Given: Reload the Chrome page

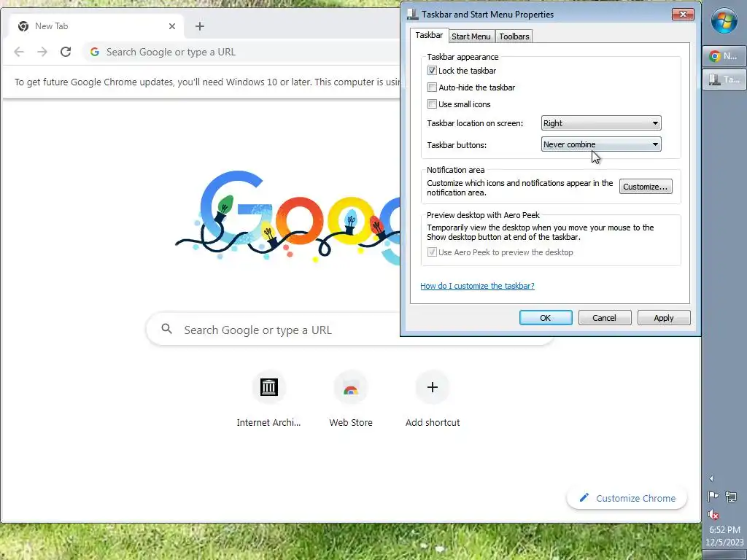Looking at the screenshot, I should pyautogui.click(x=66, y=52).
